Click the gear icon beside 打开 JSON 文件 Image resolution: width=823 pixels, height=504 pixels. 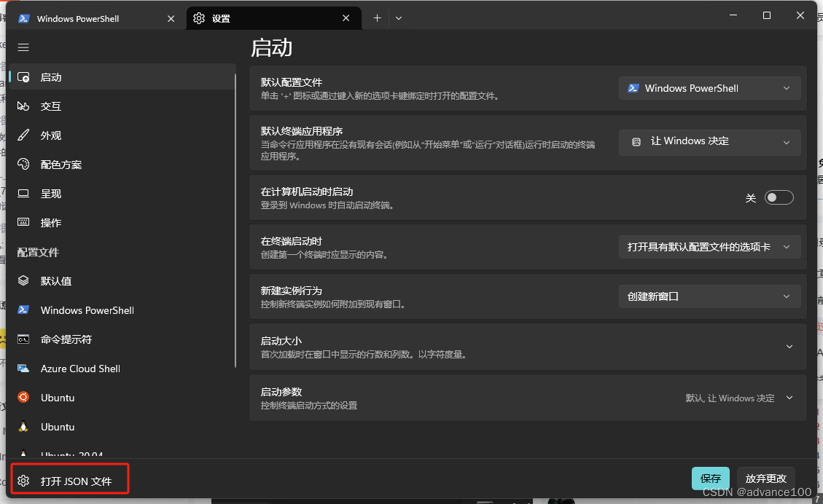click(x=23, y=481)
